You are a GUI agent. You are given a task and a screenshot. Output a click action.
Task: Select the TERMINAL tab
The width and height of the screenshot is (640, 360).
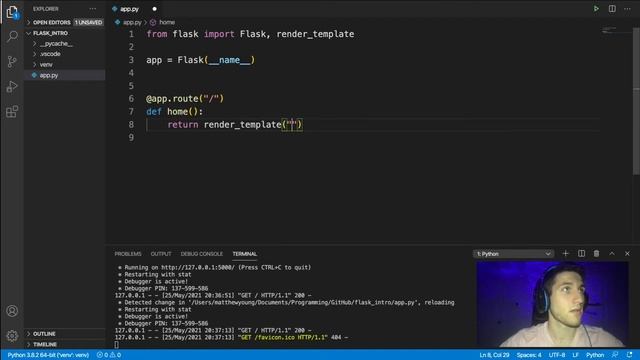[x=244, y=254]
